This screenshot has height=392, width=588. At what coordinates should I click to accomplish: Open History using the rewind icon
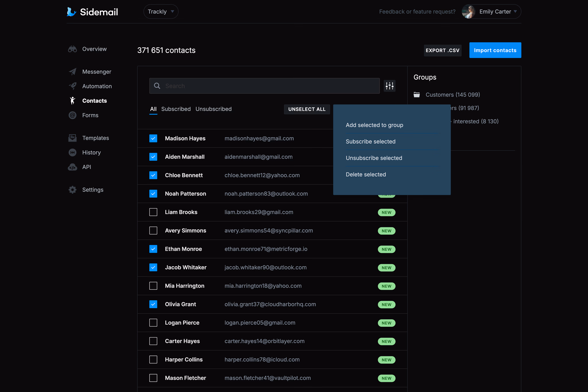[72, 152]
